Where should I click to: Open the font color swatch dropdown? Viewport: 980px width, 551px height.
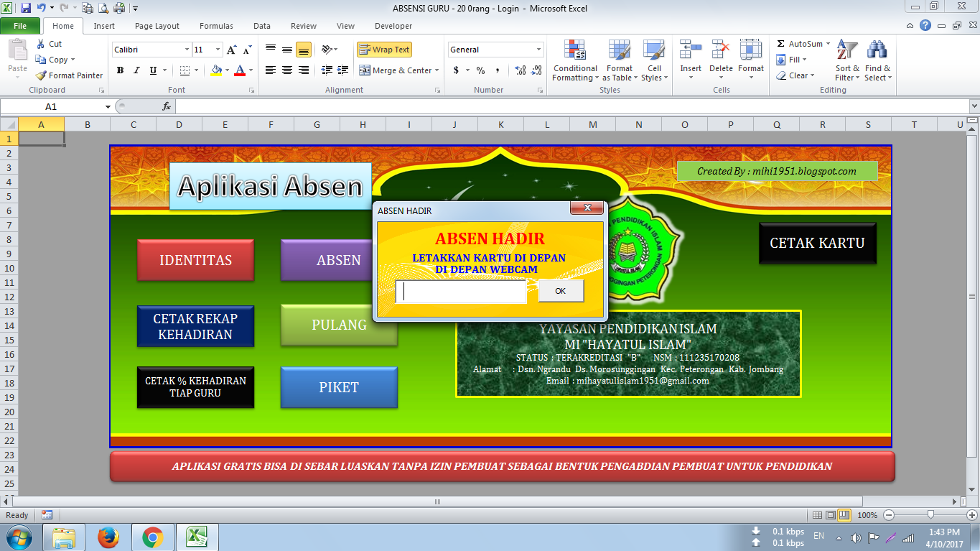(249, 72)
